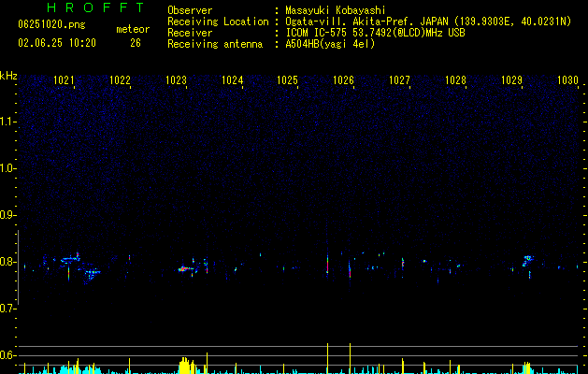
Task: Click the 1028 time marker
Action: click(455, 80)
